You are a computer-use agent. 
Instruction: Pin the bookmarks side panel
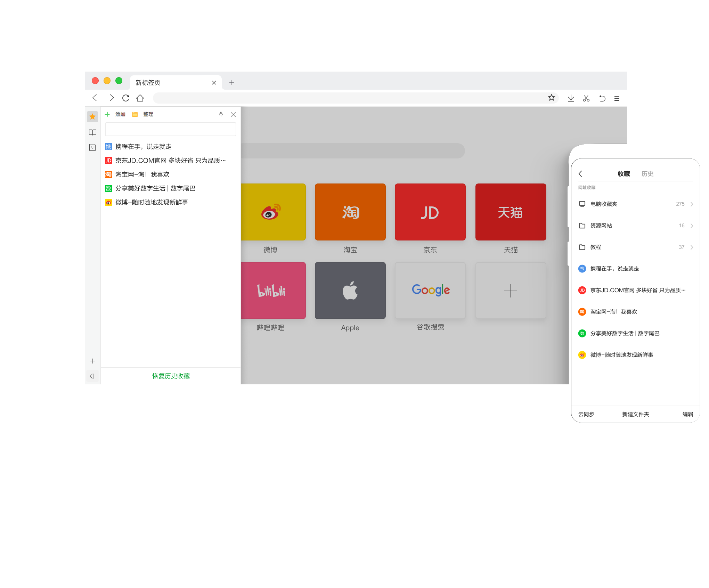(x=221, y=114)
